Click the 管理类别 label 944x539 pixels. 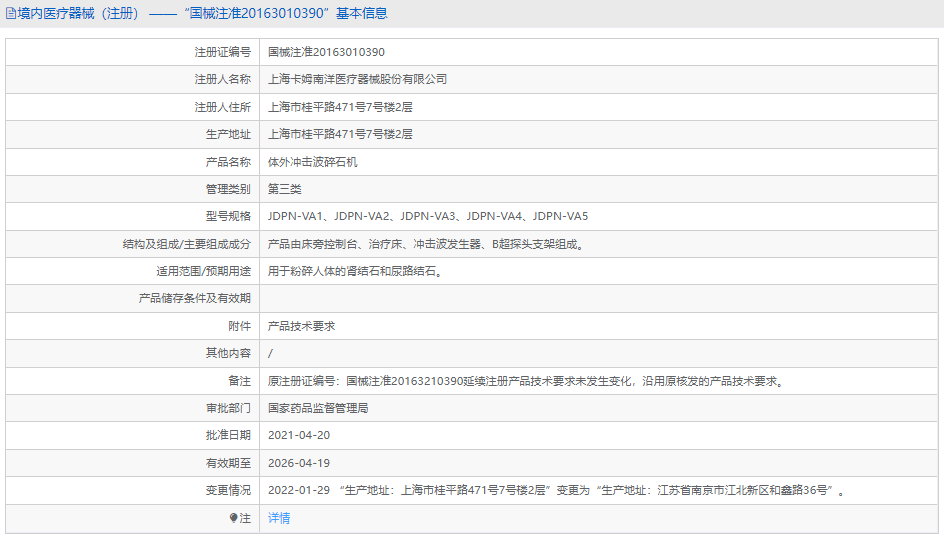click(x=228, y=189)
